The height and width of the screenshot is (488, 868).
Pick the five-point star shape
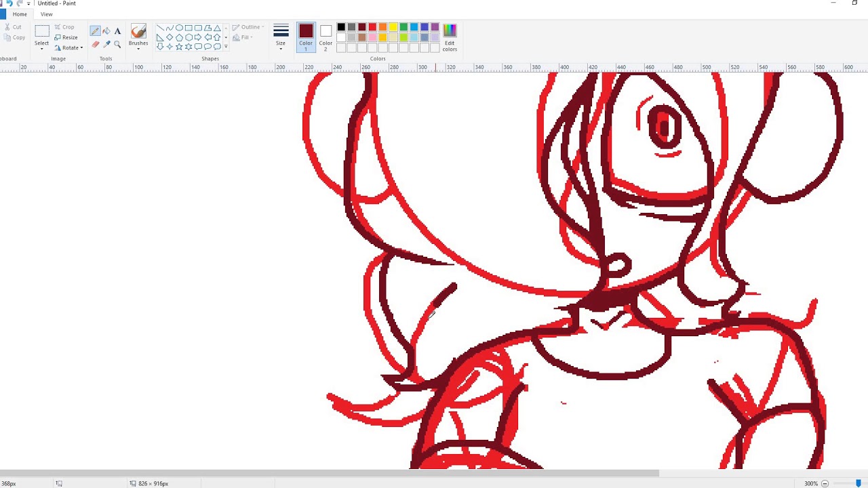click(179, 47)
